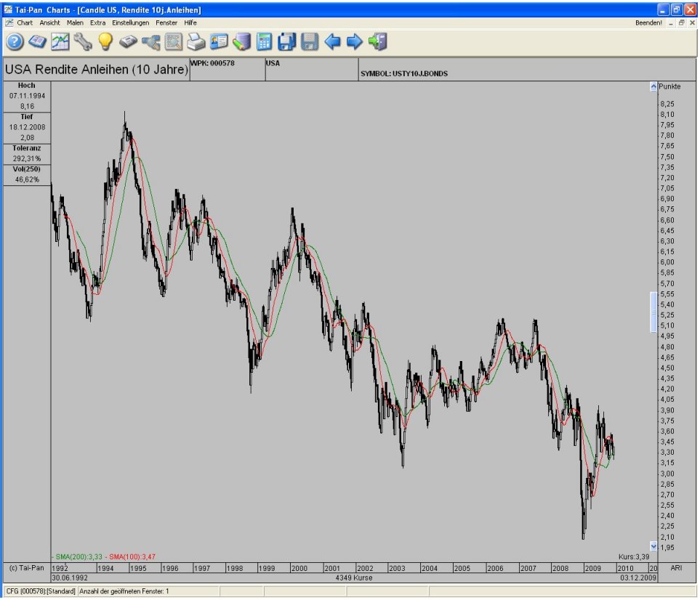Click the ARI scale button

pyautogui.click(x=676, y=567)
